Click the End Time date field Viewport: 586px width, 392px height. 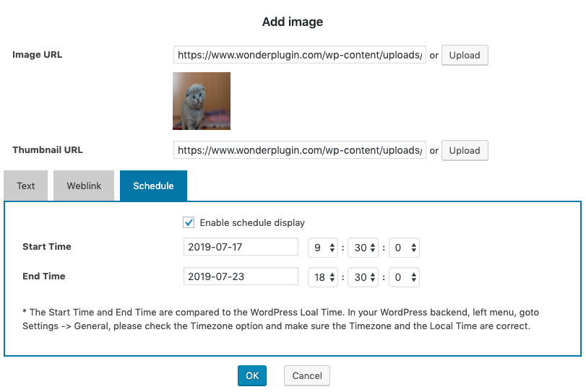coord(241,276)
